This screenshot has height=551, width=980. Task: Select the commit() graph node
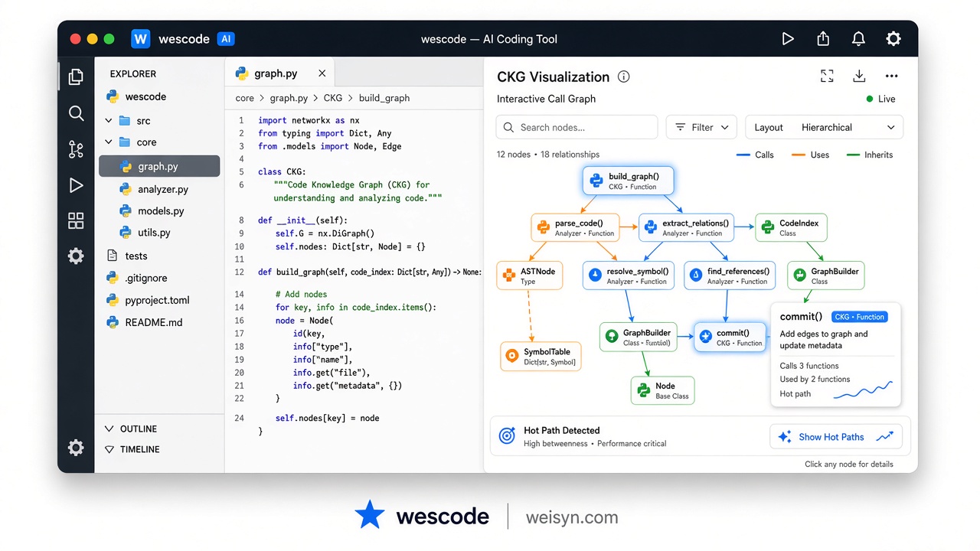click(x=730, y=337)
